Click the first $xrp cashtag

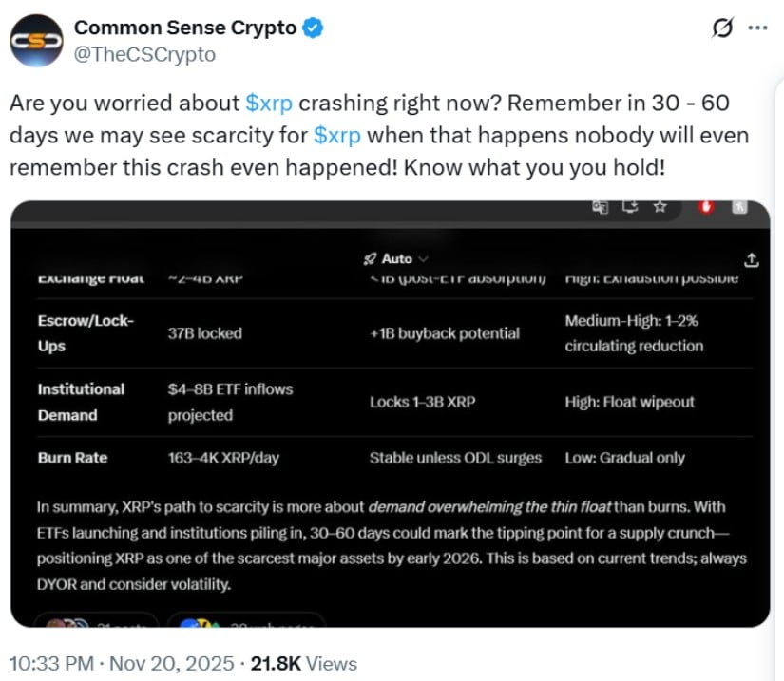pyautogui.click(x=269, y=103)
